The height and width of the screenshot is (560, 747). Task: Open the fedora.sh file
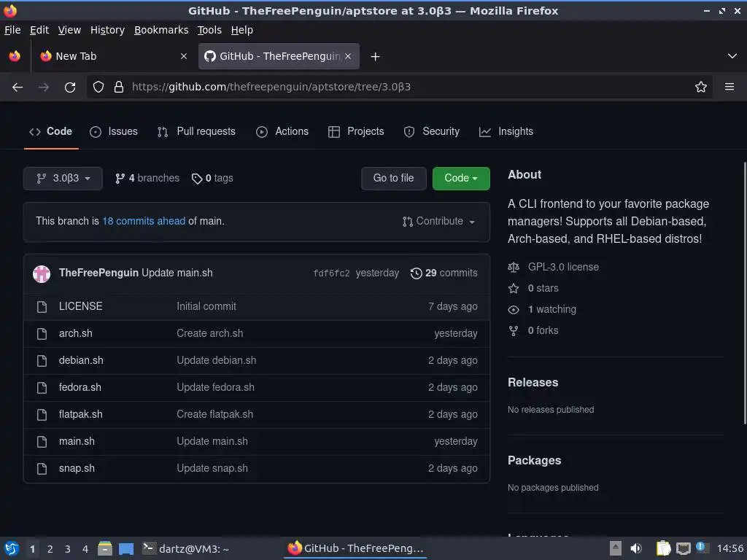click(80, 387)
